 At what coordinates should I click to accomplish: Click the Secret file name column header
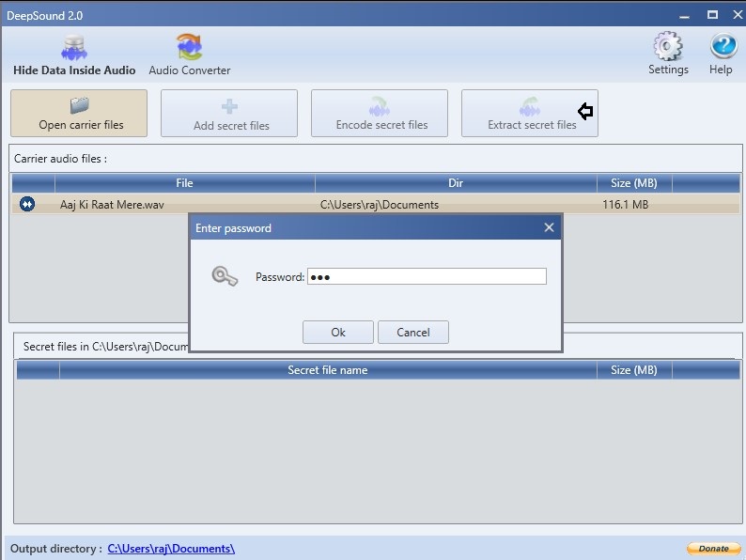pyautogui.click(x=328, y=370)
